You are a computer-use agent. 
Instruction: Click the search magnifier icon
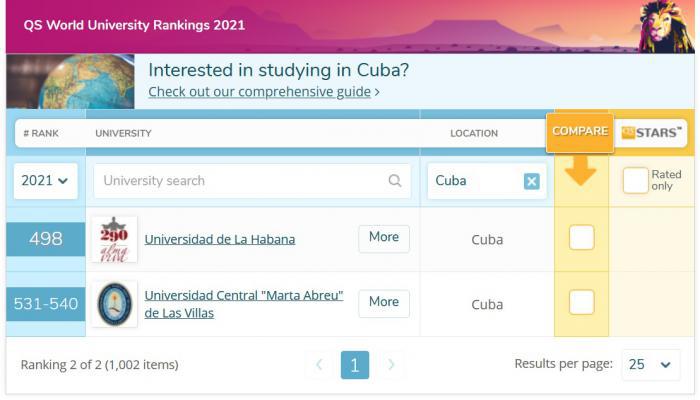pyautogui.click(x=395, y=181)
